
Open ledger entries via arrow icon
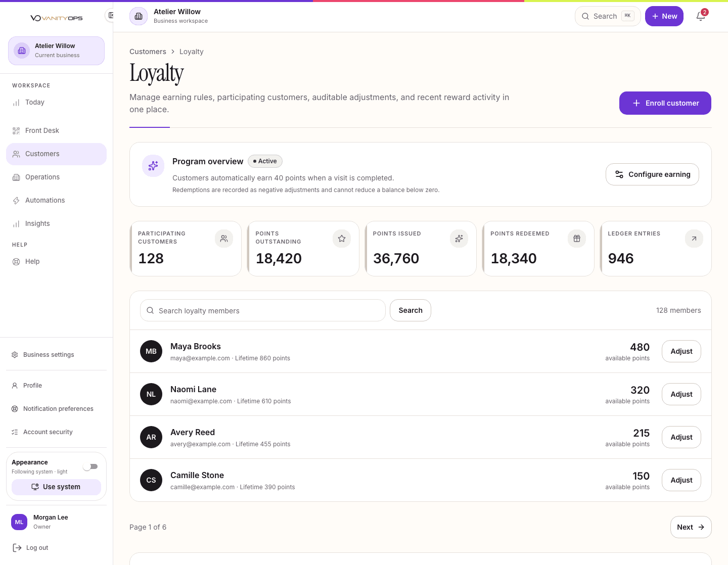tap(694, 239)
